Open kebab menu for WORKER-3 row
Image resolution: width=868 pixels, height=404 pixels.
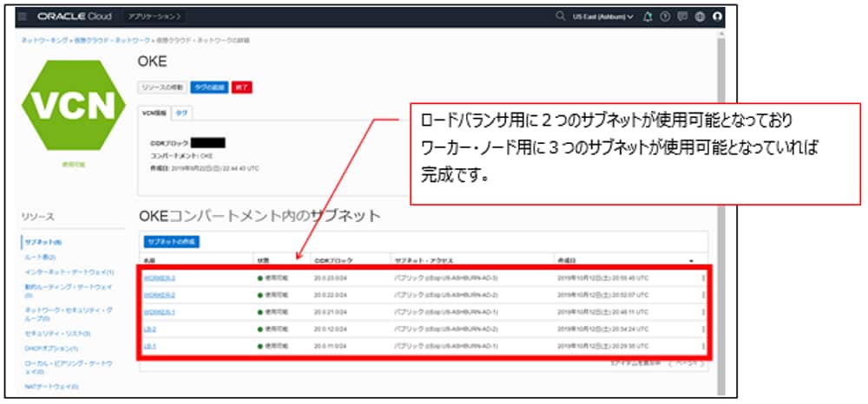pos(703,278)
